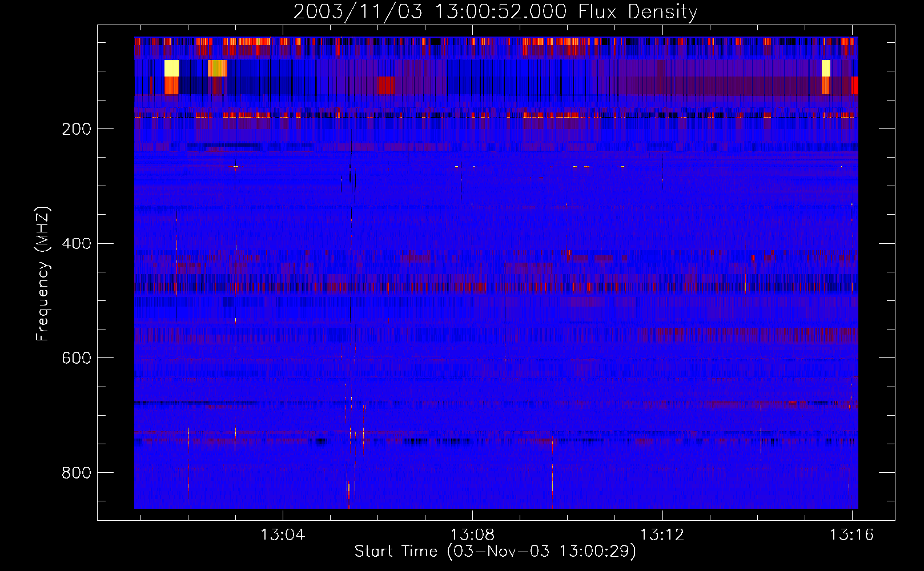924x571 pixels.
Task: Click the 13:08 time tick label
Action: (x=472, y=535)
